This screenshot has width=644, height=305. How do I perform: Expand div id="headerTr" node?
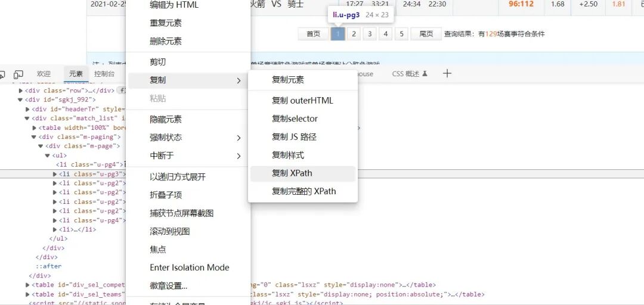(27, 109)
